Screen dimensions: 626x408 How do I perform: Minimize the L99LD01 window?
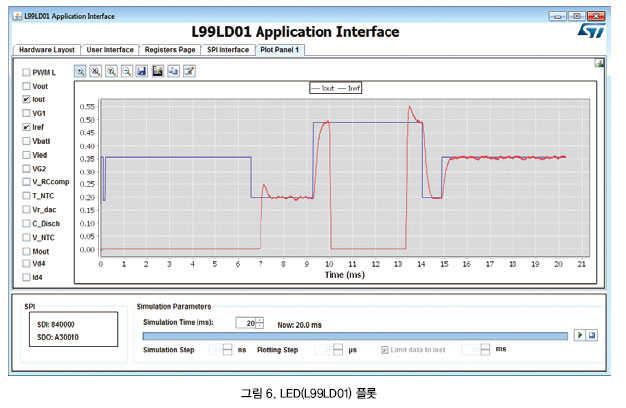click(x=558, y=16)
